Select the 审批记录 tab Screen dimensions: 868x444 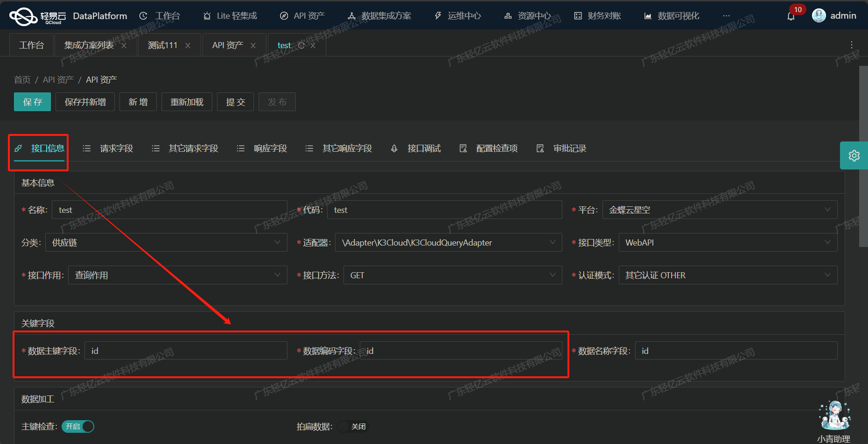click(x=561, y=148)
